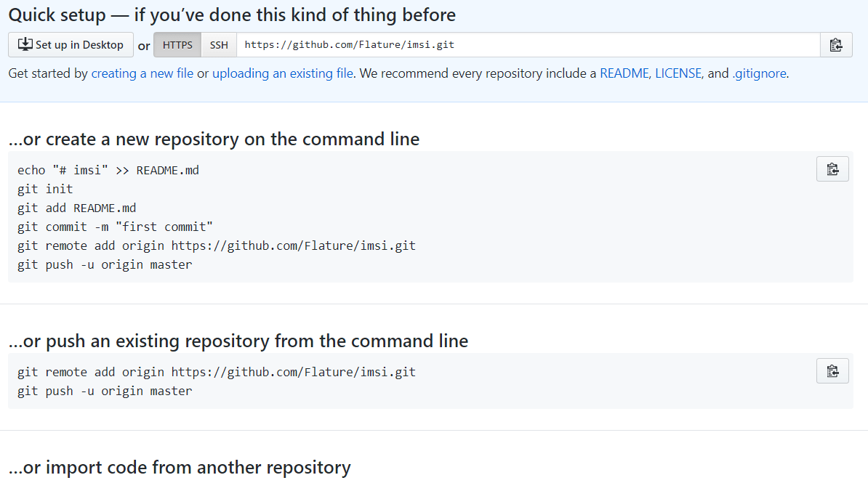Click the Set up in Desktop icon
Image resolution: width=868 pixels, height=483 pixels.
coord(25,44)
